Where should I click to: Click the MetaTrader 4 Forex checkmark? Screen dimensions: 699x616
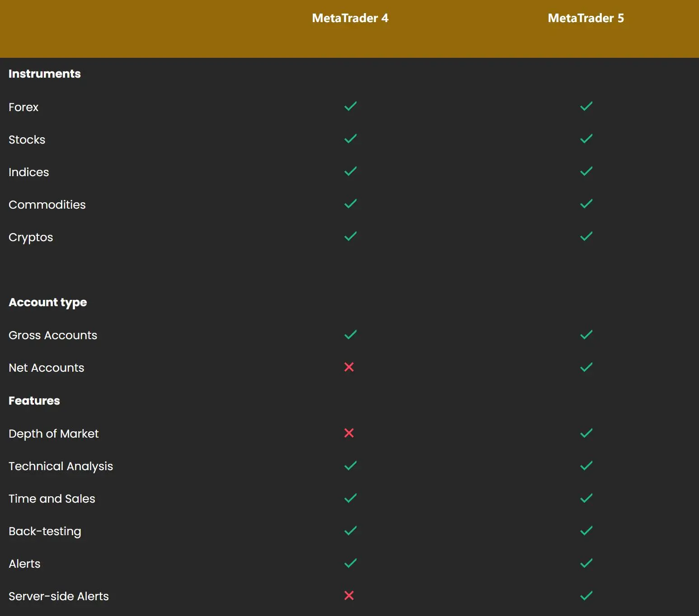351,106
